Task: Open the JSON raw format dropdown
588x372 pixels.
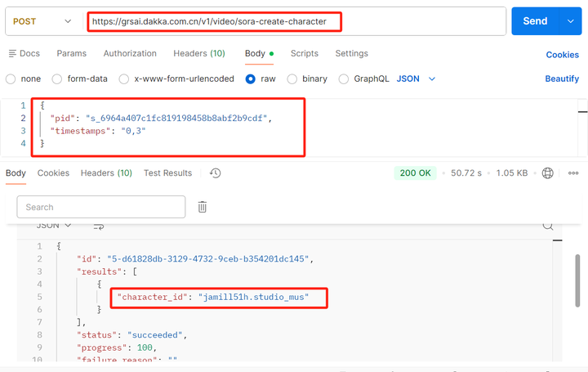Action: click(416, 78)
